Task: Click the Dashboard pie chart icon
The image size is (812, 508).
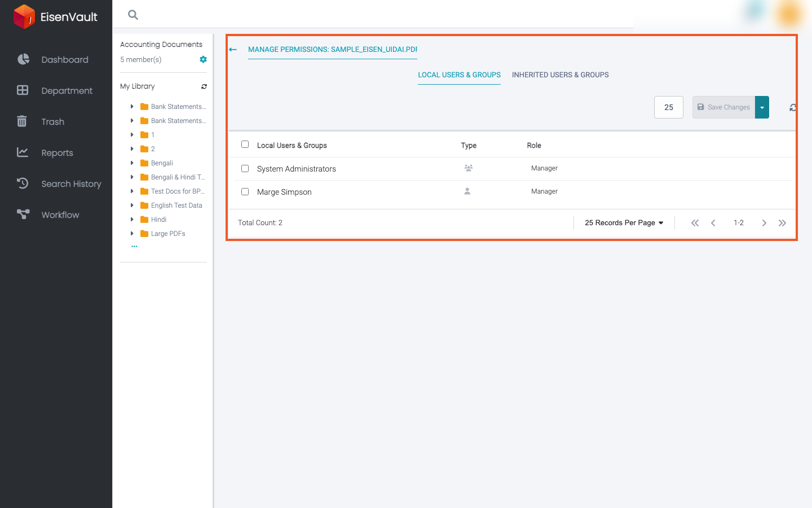Action: [x=23, y=59]
